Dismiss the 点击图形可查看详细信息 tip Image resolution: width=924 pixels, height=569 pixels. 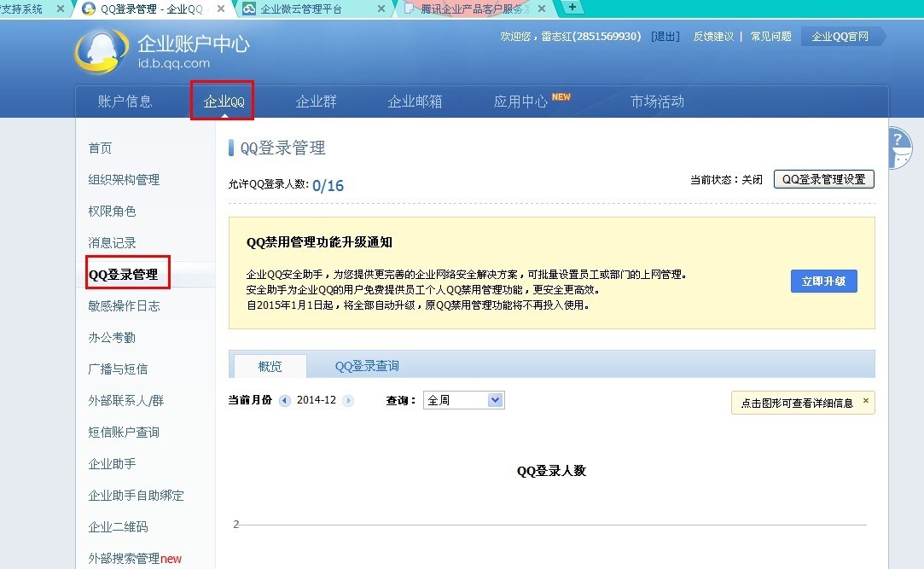[x=866, y=401]
